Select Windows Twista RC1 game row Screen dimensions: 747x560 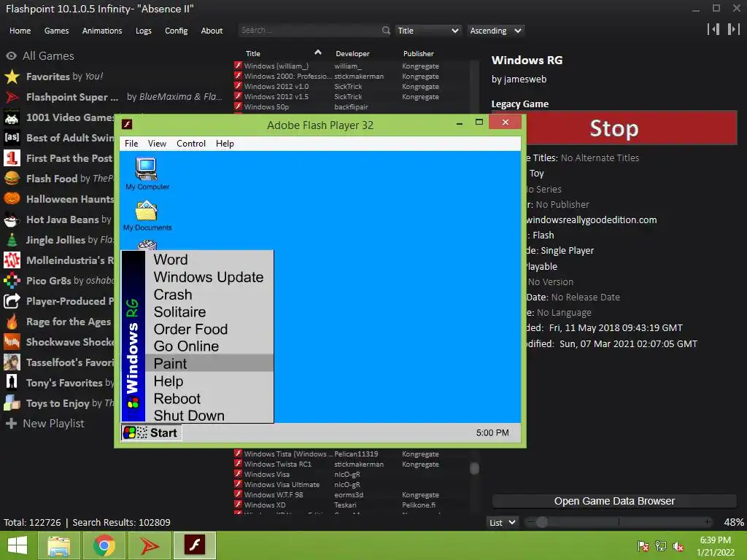point(352,464)
